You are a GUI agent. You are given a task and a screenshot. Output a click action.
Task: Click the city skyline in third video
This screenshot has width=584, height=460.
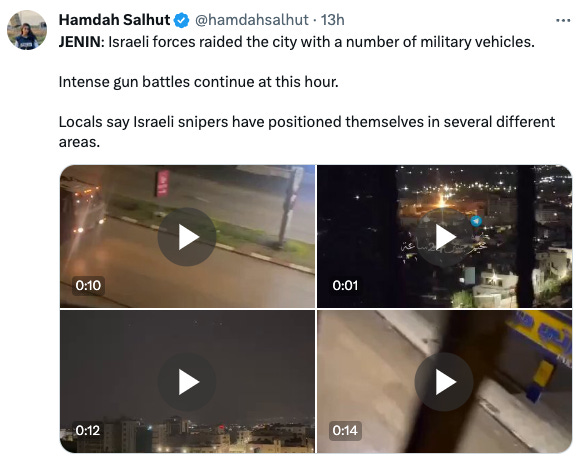(x=187, y=434)
